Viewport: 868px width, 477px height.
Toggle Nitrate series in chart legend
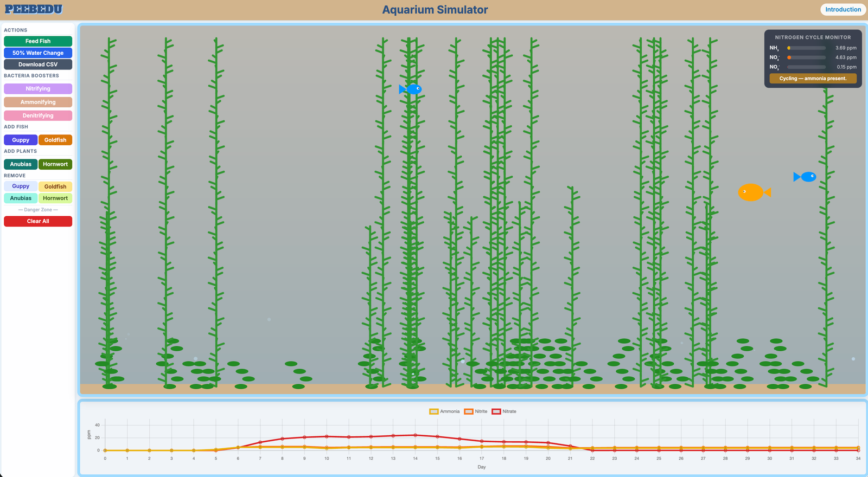point(504,411)
